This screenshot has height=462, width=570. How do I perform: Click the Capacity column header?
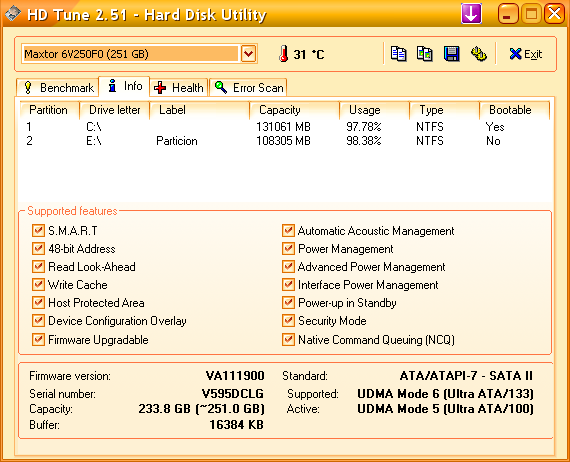[294, 110]
